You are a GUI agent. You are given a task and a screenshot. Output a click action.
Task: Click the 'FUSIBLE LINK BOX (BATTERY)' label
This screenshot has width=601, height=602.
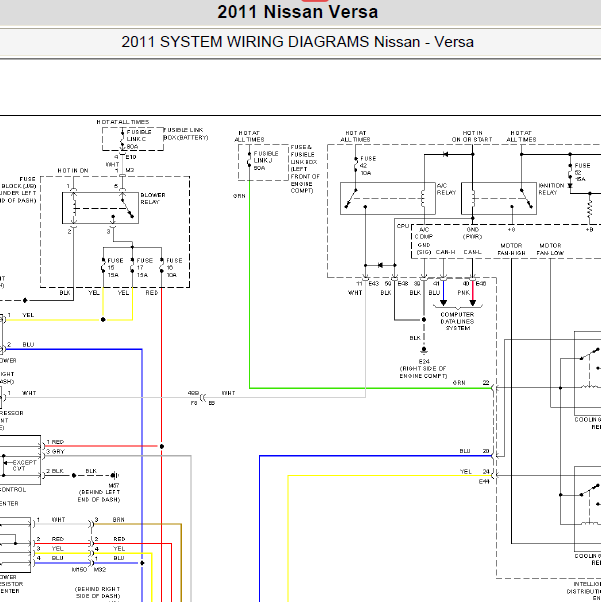pyautogui.click(x=186, y=134)
